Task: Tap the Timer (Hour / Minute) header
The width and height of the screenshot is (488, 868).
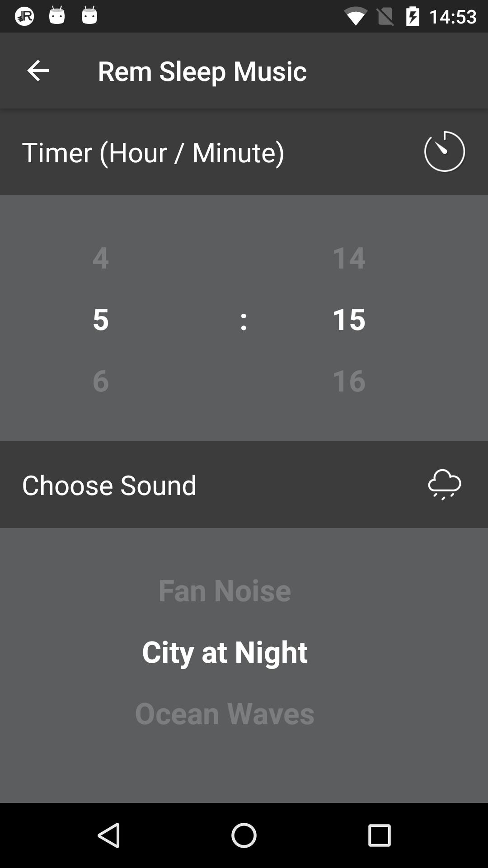Action: pyautogui.click(x=153, y=152)
